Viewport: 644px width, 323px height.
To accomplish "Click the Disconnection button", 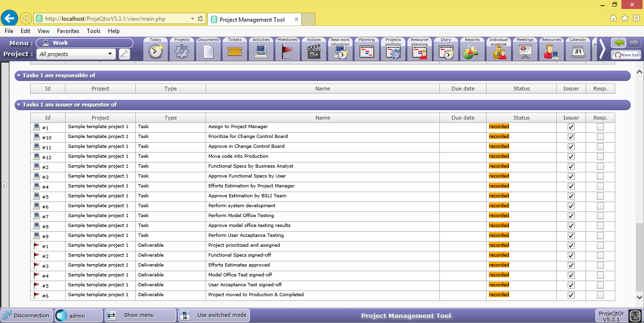I will [26, 315].
